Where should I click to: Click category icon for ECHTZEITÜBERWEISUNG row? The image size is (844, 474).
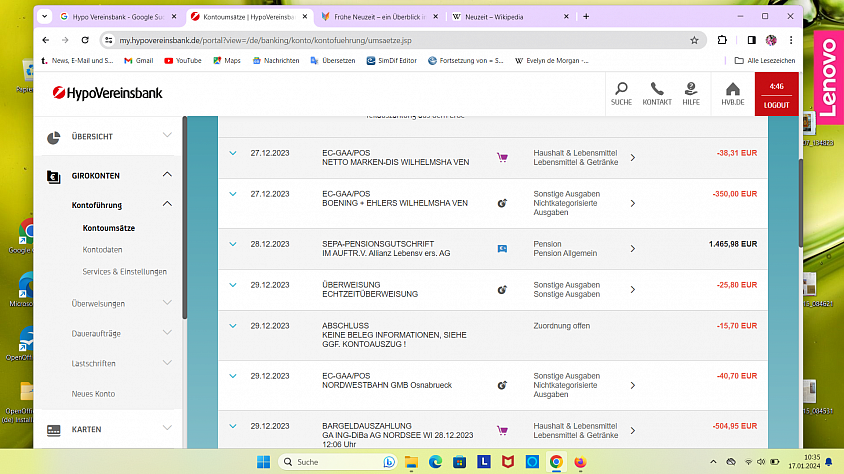tap(502, 289)
